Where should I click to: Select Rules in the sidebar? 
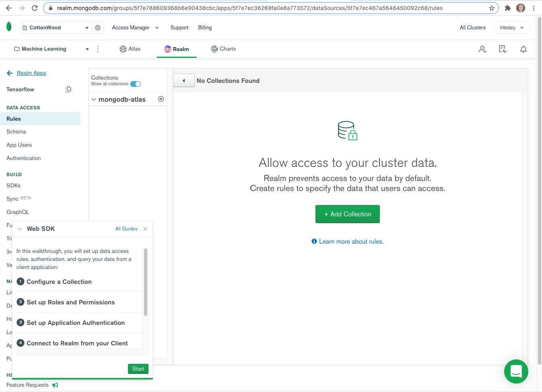(40, 119)
